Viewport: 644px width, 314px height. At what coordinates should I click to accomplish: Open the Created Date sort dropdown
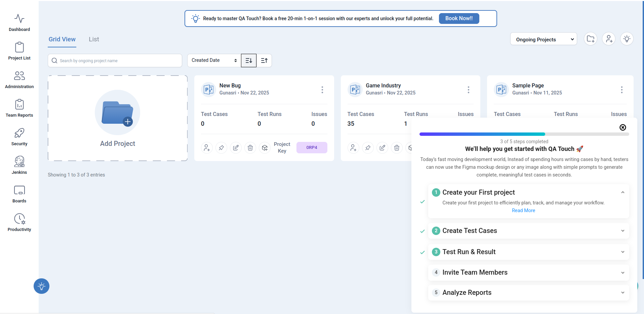(214, 61)
